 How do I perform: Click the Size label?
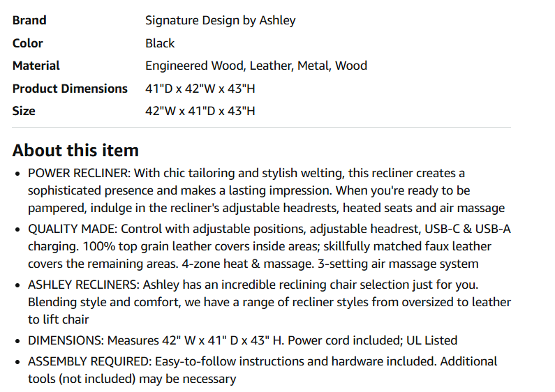coord(24,111)
